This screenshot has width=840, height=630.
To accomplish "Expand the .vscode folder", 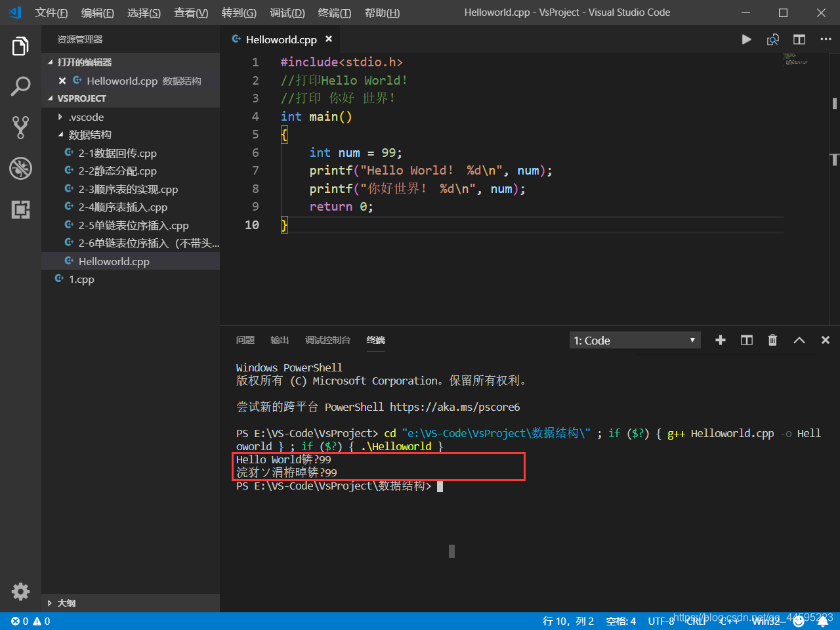I will (131, 117).
